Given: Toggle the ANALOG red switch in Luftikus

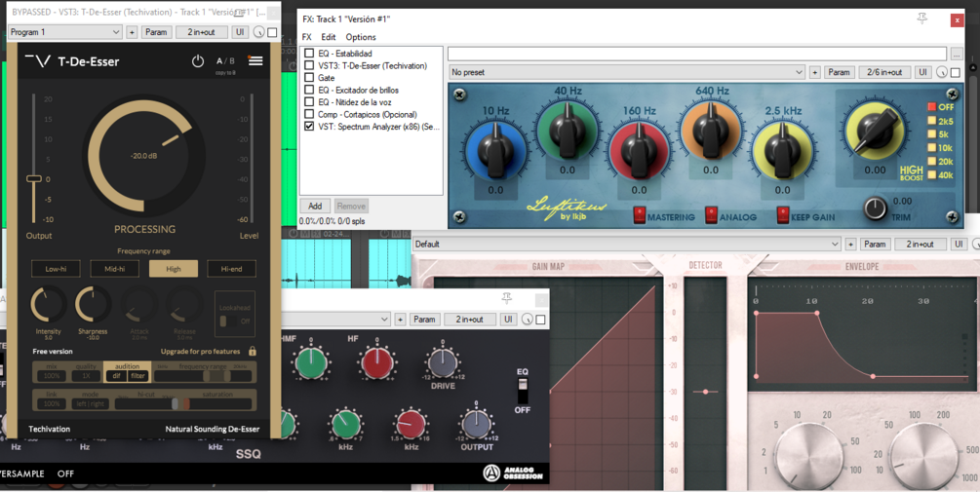Looking at the screenshot, I should click(711, 214).
